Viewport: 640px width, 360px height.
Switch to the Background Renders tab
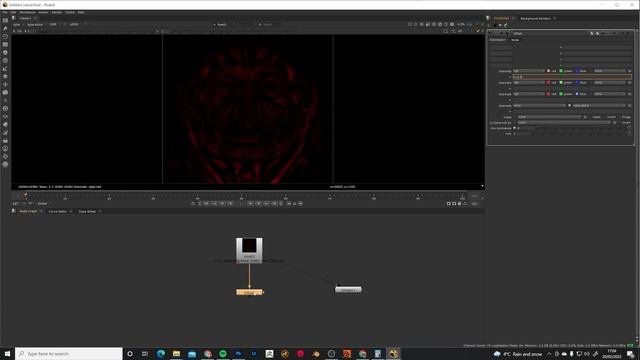click(536, 18)
